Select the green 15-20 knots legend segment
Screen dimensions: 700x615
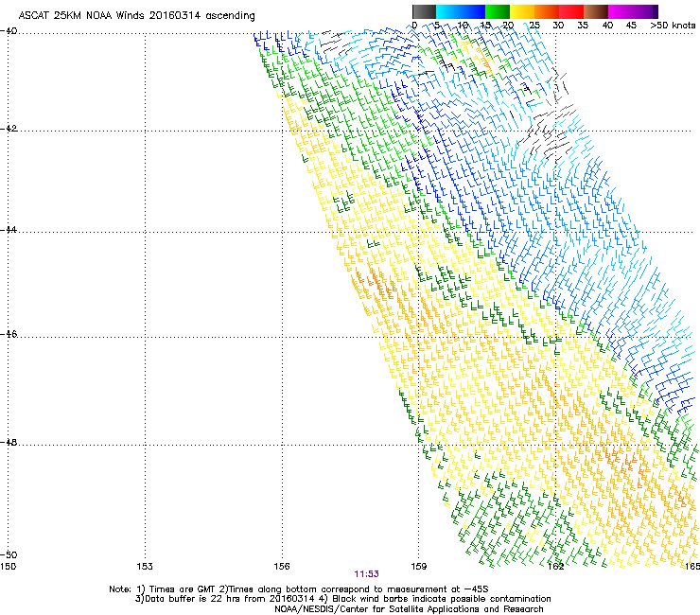pos(498,11)
